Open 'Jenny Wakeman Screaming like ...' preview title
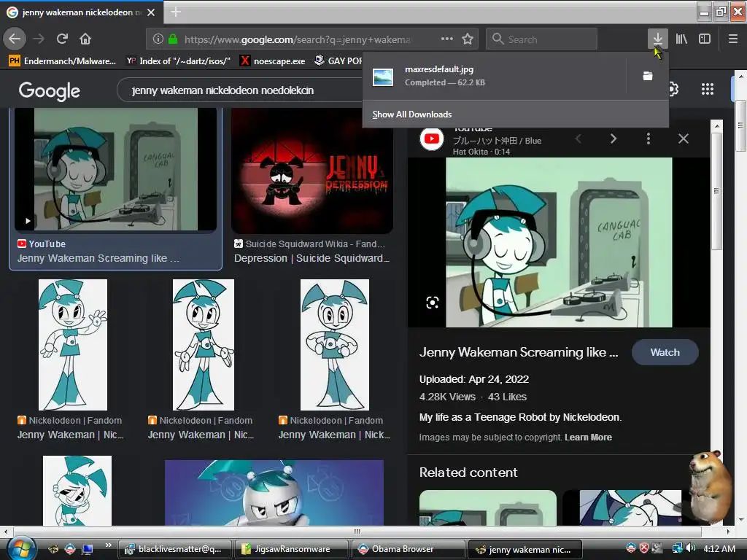747x560 pixels. (519, 352)
